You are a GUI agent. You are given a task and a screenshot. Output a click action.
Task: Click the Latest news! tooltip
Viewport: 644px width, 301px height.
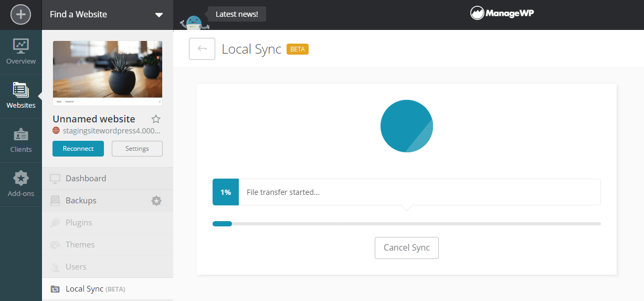[x=237, y=14]
